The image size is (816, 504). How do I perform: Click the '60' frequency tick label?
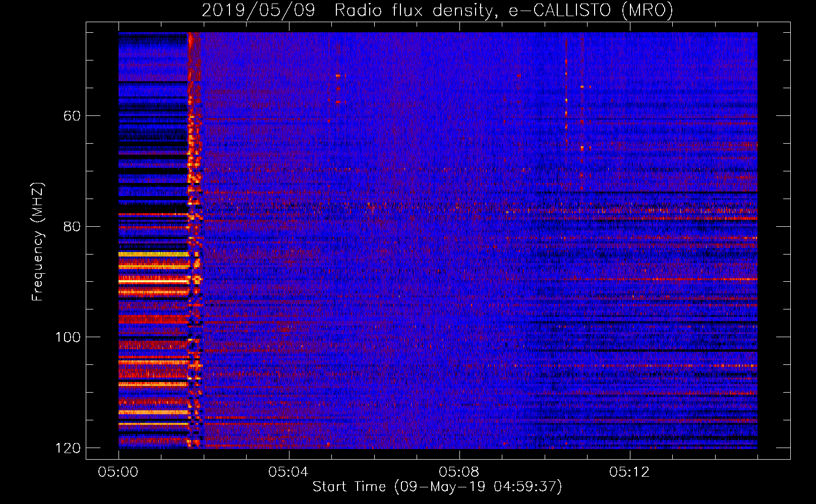click(x=72, y=116)
